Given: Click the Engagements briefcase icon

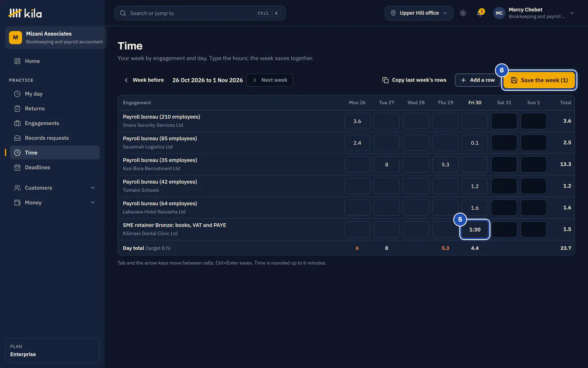Looking at the screenshot, I should [x=17, y=123].
